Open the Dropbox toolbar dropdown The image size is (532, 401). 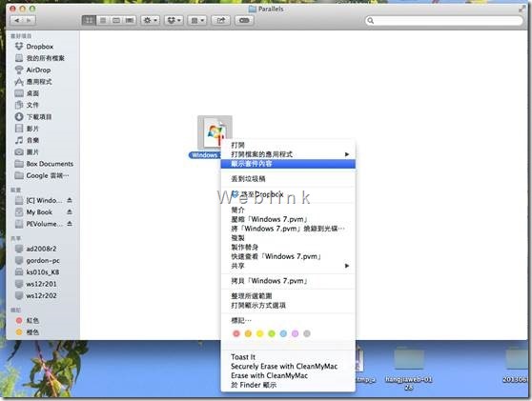(x=174, y=21)
